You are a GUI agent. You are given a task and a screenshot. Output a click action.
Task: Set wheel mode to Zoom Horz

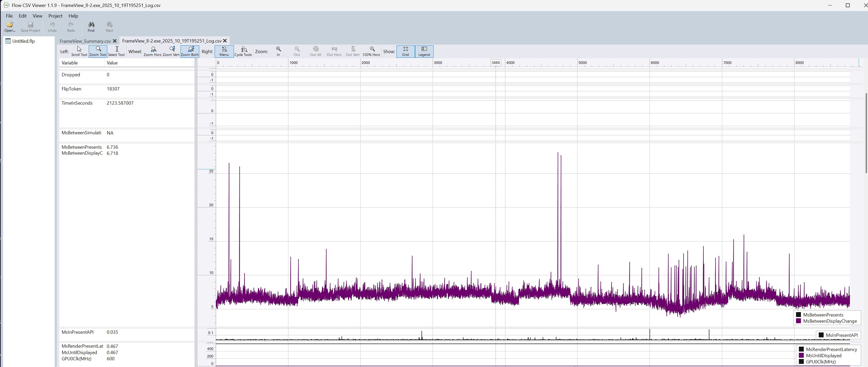(x=153, y=51)
